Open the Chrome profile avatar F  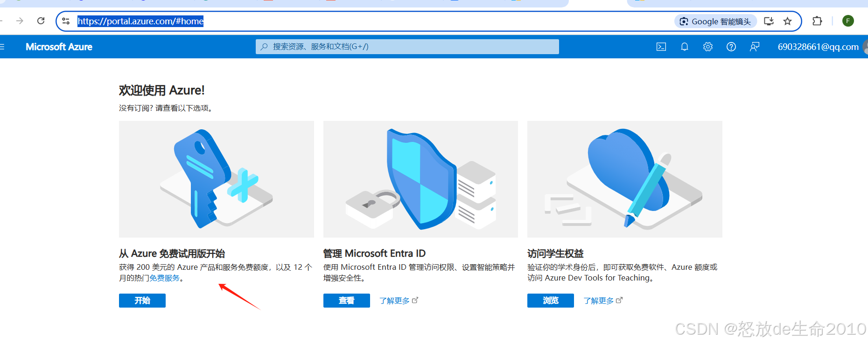pyautogui.click(x=848, y=21)
